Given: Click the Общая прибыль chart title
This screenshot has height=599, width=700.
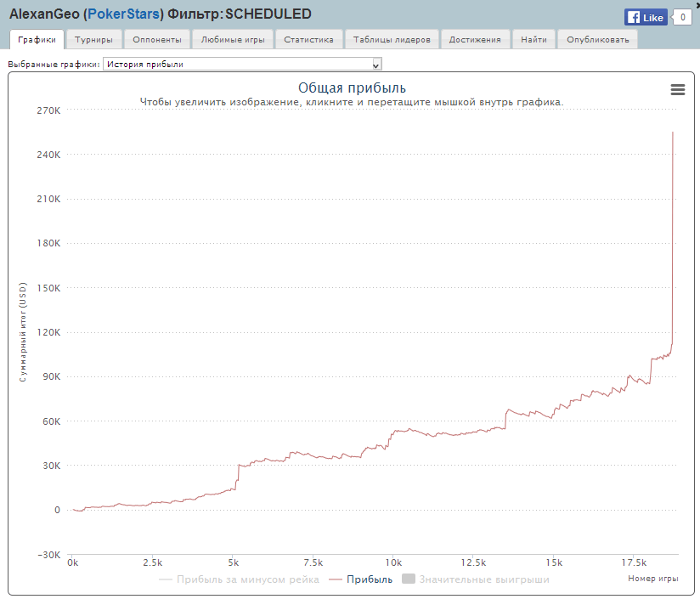Looking at the screenshot, I should (352, 88).
